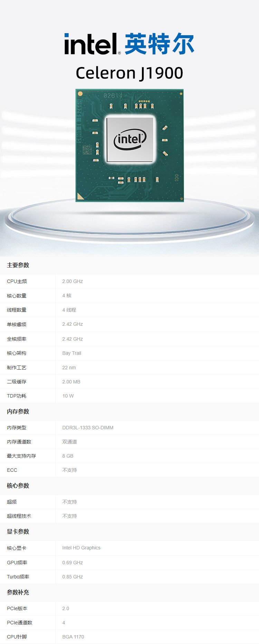Click the '内存通道数' label
The height and width of the screenshot is (644, 259).
point(19,442)
